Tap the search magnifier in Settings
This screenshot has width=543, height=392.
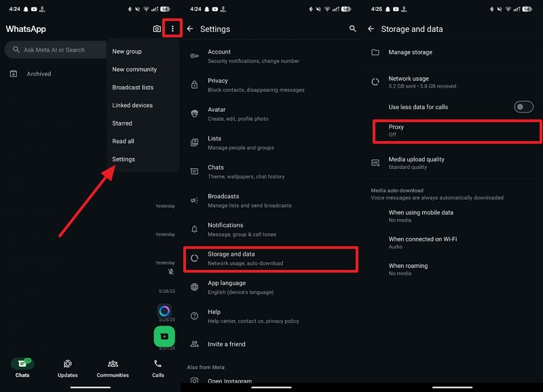coord(352,29)
